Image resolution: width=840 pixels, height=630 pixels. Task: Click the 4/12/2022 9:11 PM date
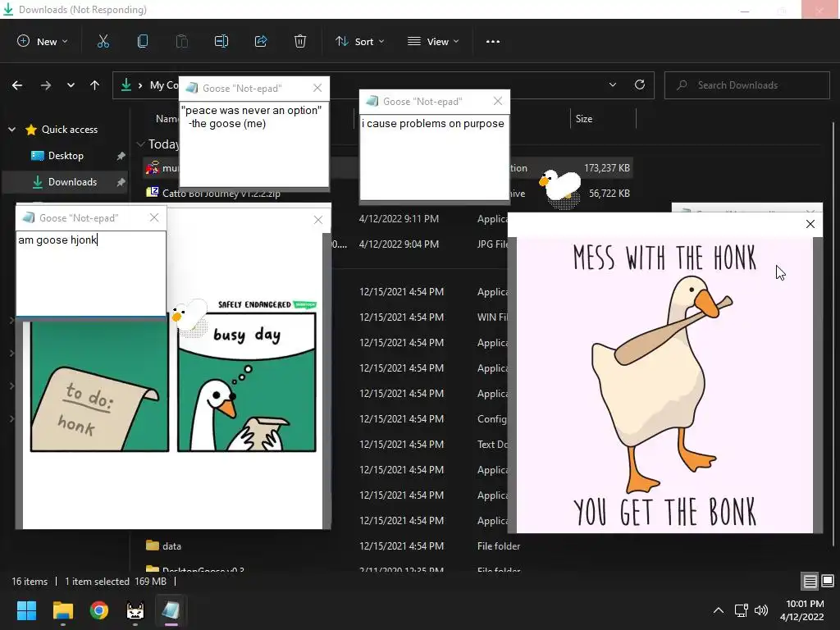tap(399, 218)
